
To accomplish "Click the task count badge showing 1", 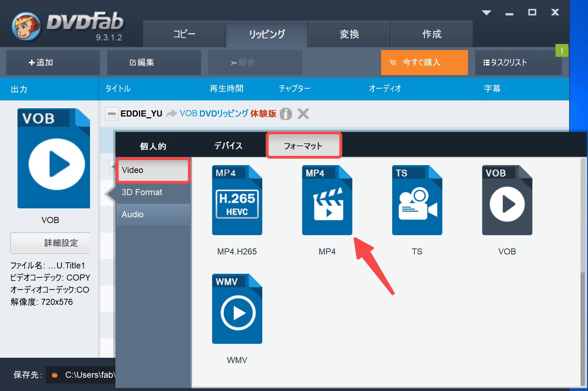I will (562, 50).
